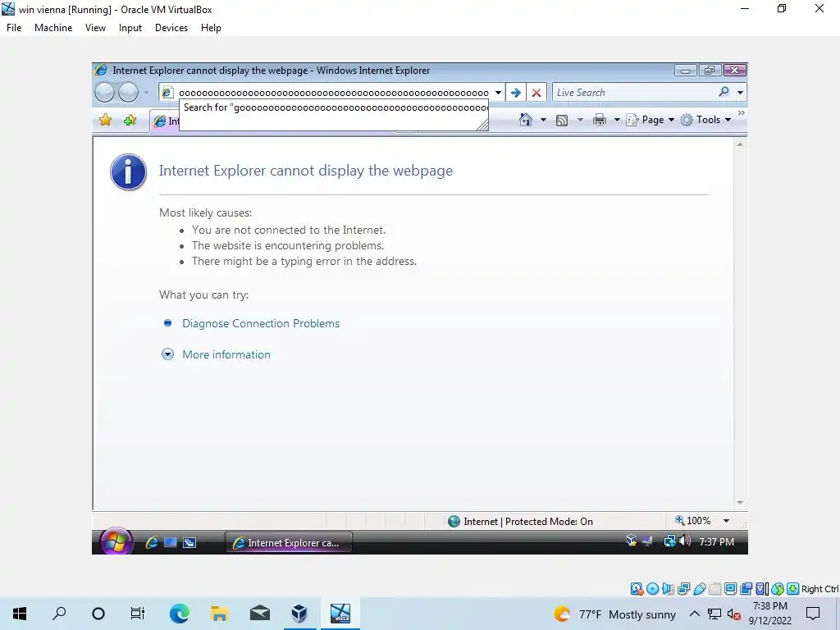Viewport: 840px width, 630px height.
Task: Click VirtualBox CPU virtualization status icon
Action: (x=762, y=589)
